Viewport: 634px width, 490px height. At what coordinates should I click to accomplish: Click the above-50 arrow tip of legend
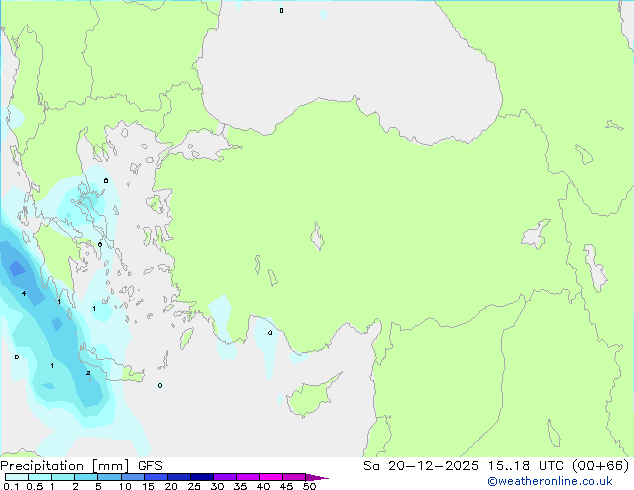click(x=317, y=477)
